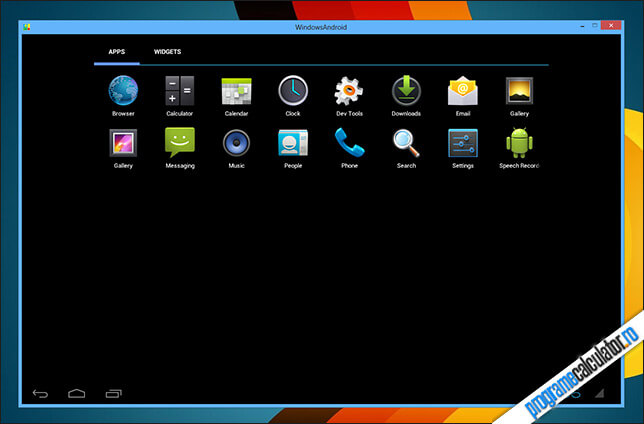Viewport: 644px width, 424px height.
Task: Open the Email app
Action: point(463,96)
